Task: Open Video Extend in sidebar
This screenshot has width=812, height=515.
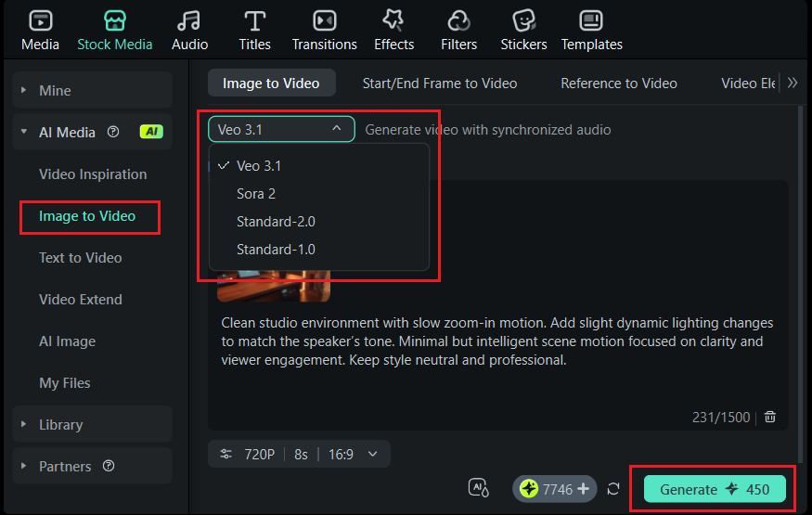Action: coord(80,299)
